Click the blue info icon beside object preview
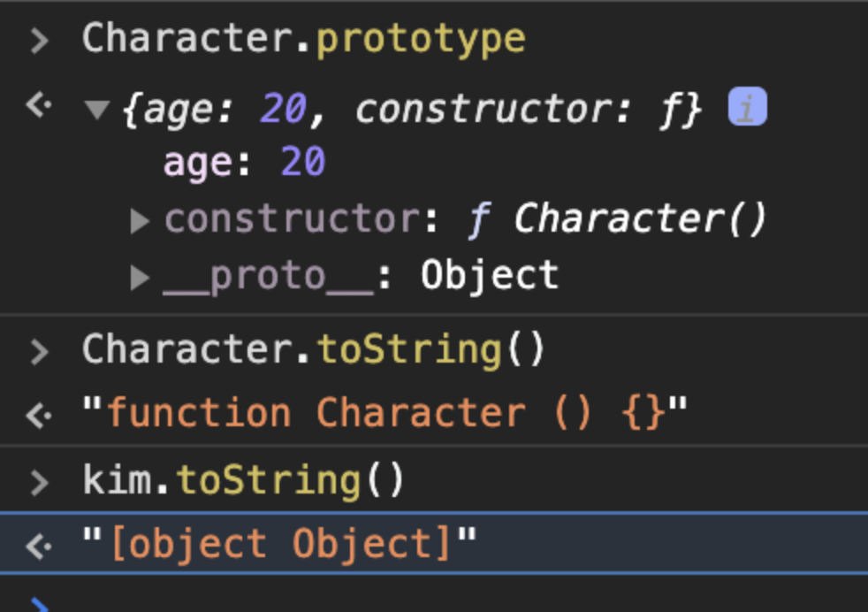 click(747, 109)
